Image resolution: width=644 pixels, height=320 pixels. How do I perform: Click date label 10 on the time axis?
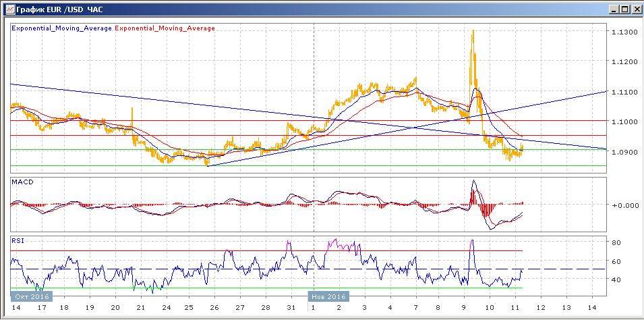490,308
